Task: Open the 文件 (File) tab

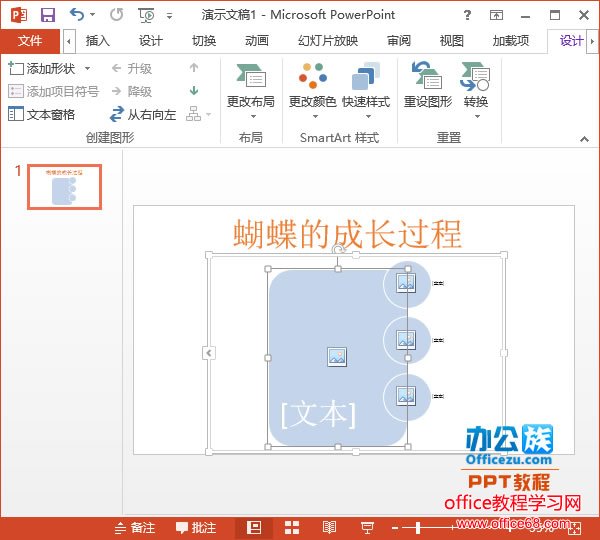Action: [x=30, y=41]
